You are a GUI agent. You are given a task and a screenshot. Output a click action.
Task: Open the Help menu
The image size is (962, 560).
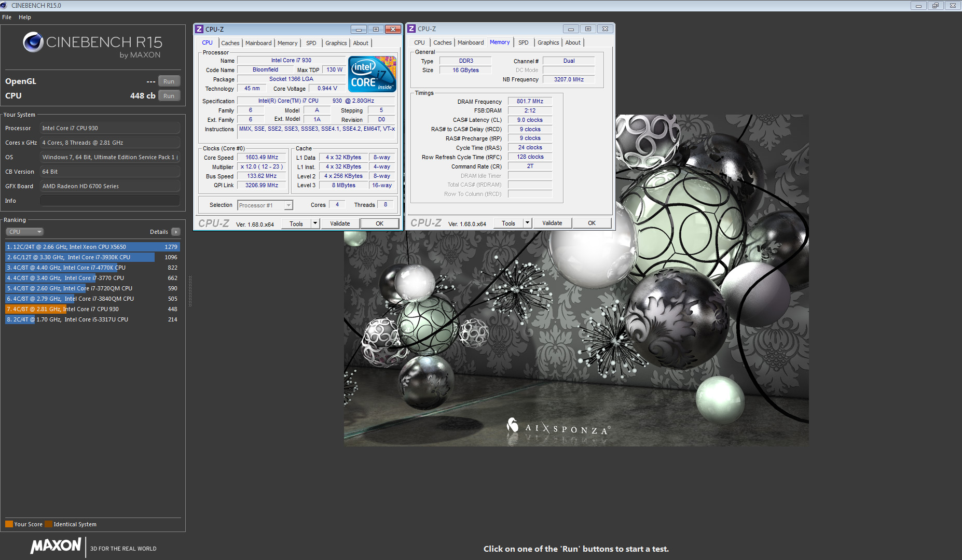click(25, 17)
